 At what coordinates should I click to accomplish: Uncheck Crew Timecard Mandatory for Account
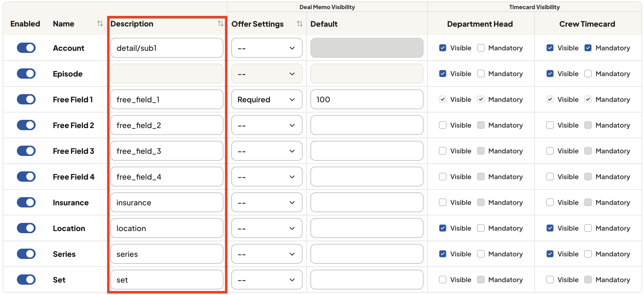point(588,48)
